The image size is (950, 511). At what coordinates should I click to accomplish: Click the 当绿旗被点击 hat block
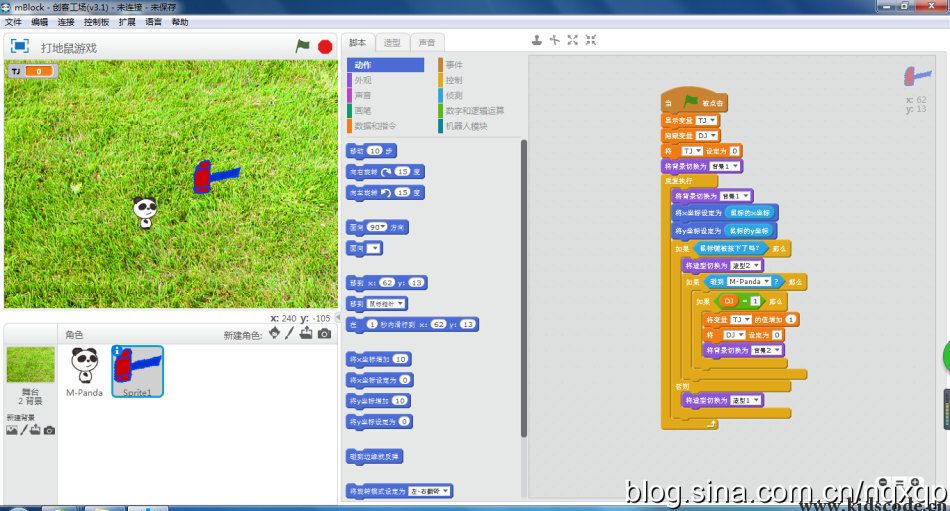pyautogui.click(x=694, y=101)
